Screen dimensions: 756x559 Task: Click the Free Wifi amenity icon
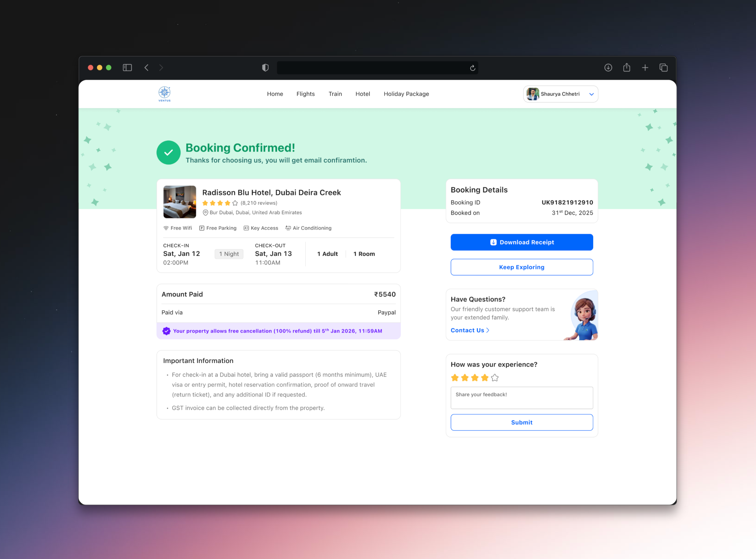[166, 228]
